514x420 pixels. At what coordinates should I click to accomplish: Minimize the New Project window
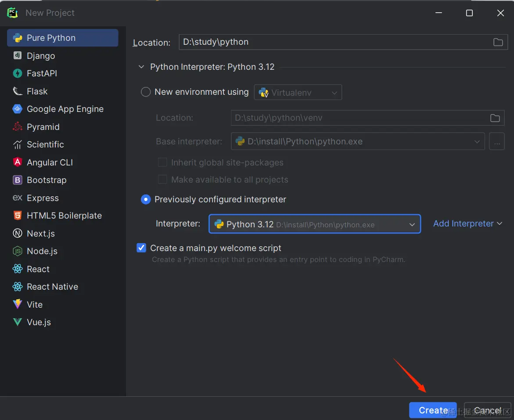click(439, 13)
